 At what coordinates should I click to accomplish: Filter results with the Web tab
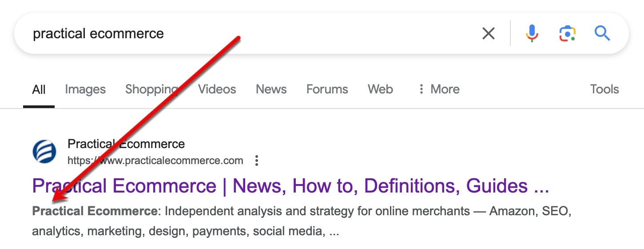(x=380, y=89)
